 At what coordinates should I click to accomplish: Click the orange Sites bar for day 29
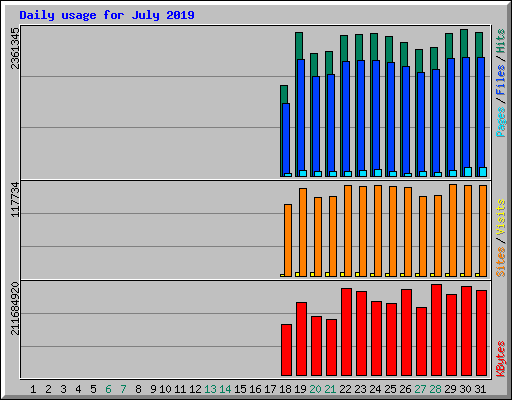453,230
